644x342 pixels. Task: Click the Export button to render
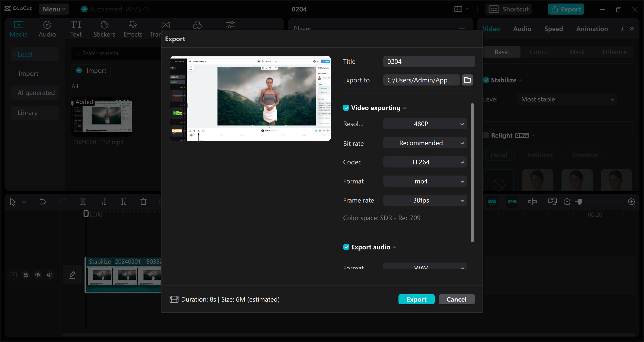pyautogui.click(x=417, y=299)
